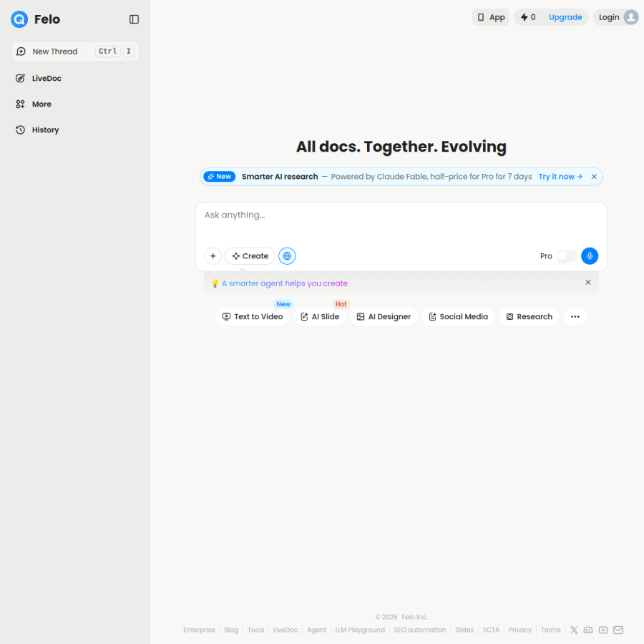Click the AI Slide document icon

coord(304,317)
